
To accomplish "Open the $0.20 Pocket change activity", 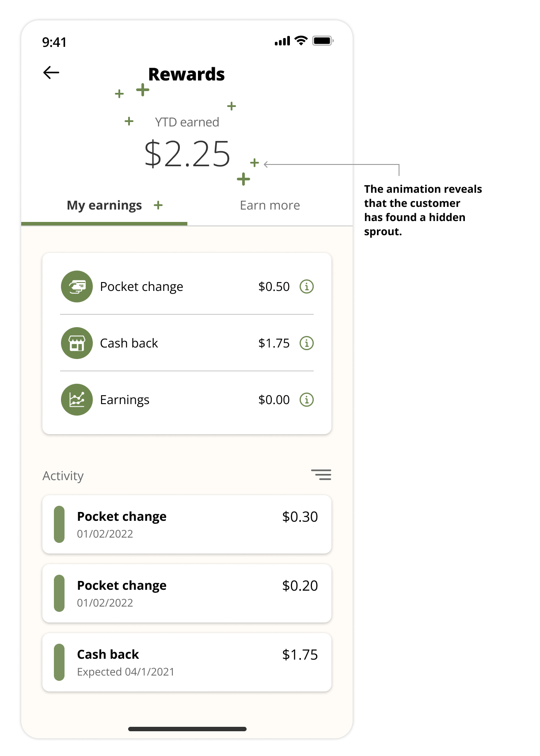I will pos(187,593).
